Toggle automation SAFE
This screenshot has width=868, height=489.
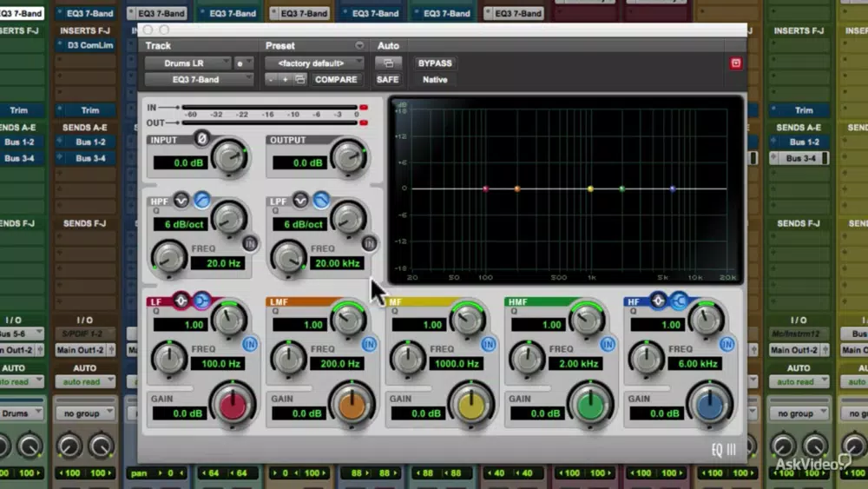point(388,80)
